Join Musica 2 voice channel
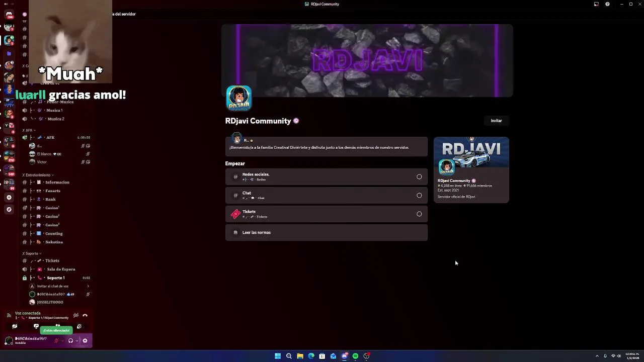The height and width of the screenshot is (362, 644). coord(55,119)
